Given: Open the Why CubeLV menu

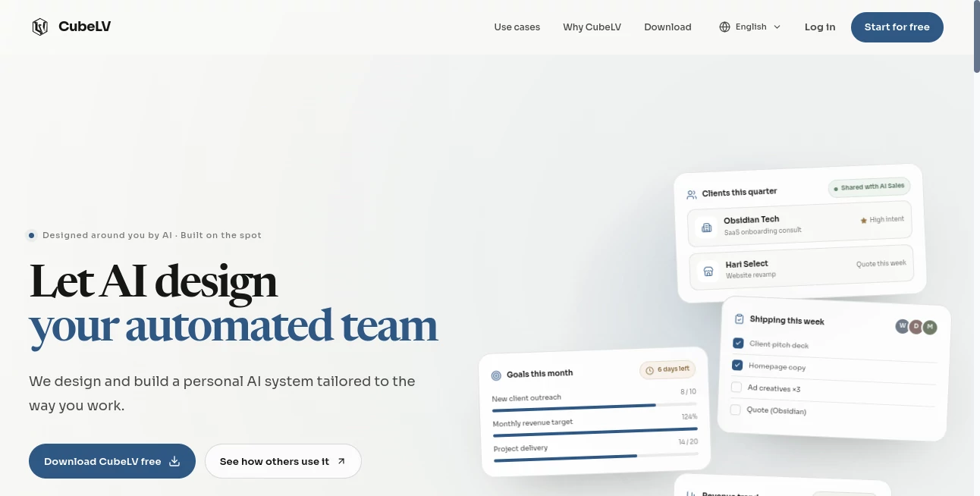Looking at the screenshot, I should tap(592, 27).
